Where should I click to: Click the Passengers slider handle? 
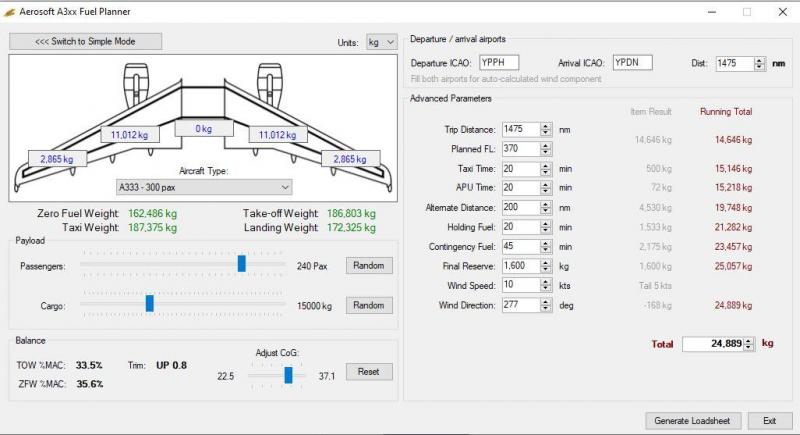pos(241,264)
